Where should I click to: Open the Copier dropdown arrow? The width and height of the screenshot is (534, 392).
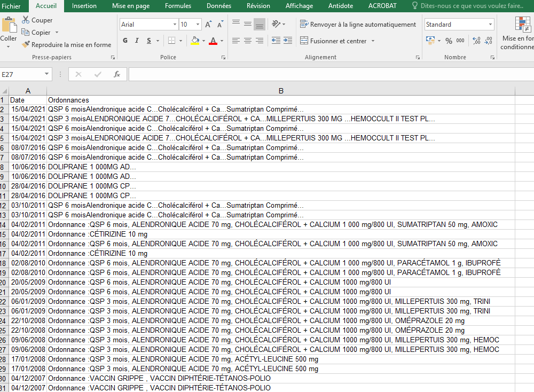(57, 33)
